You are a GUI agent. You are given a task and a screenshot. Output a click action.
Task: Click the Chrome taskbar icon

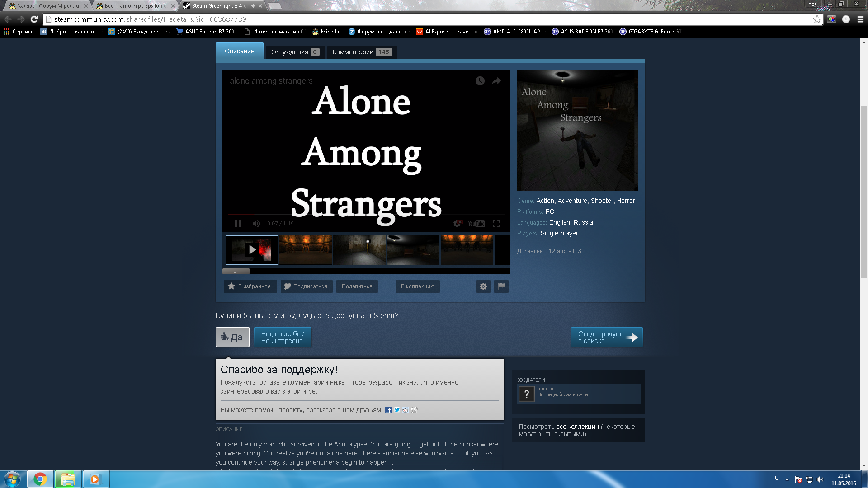pos(40,479)
